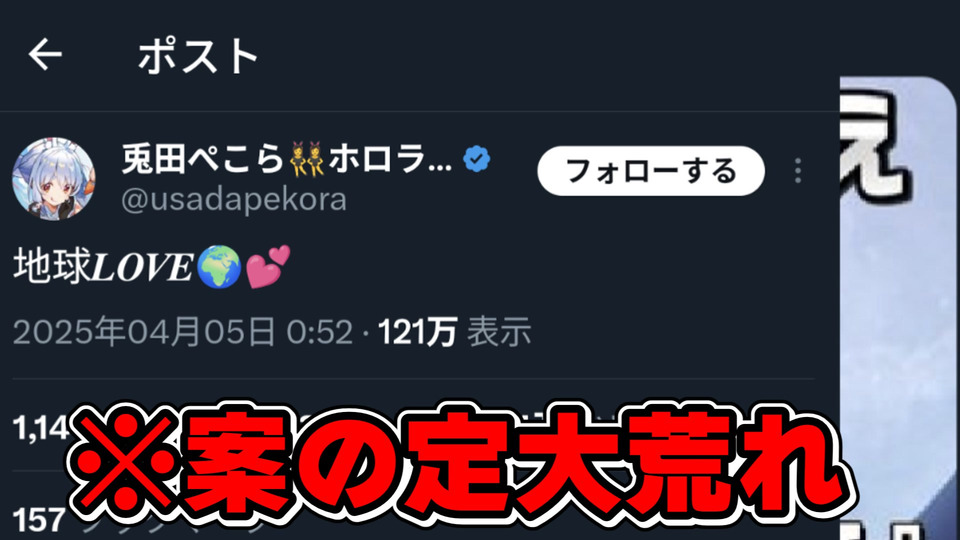Viewport: 960px width, 540px height.
Task: Open the image preview on the right
Action: click(898, 308)
